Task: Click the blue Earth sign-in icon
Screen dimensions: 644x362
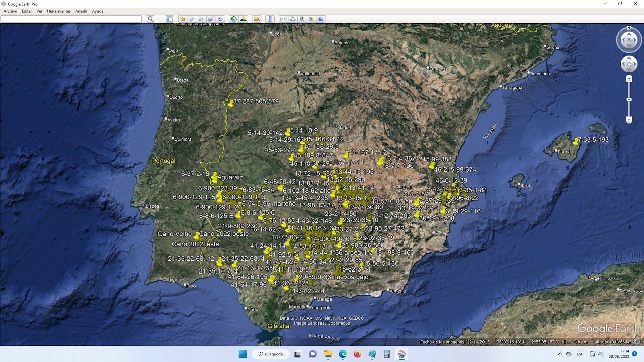Action: pyautogui.click(x=321, y=19)
